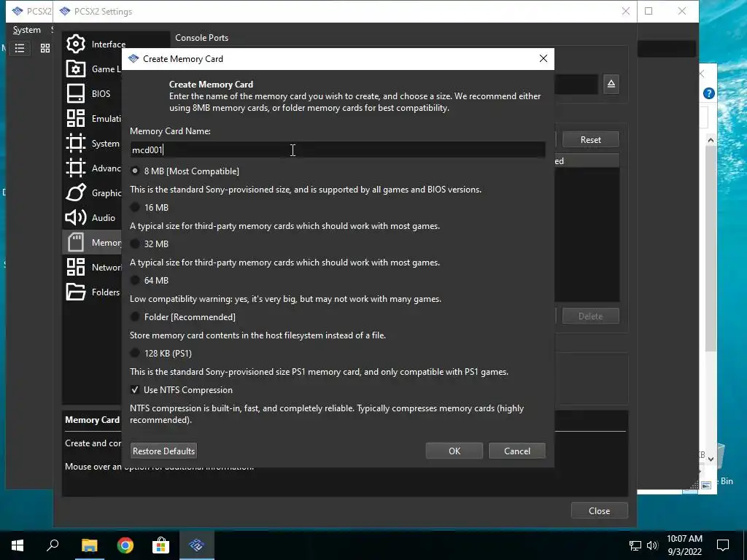
Task: Click the background window scrollbar down arrow
Action: [711, 459]
